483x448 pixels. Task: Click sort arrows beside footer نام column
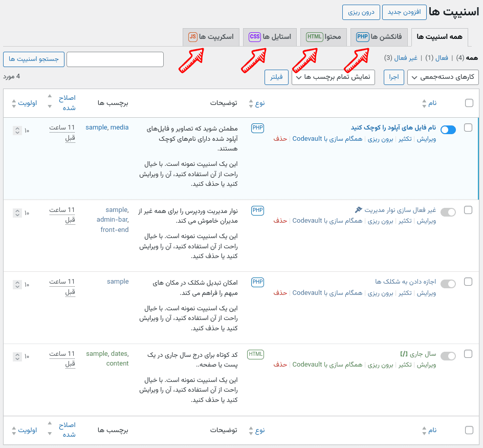pyautogui.click(x=424, y=431)
